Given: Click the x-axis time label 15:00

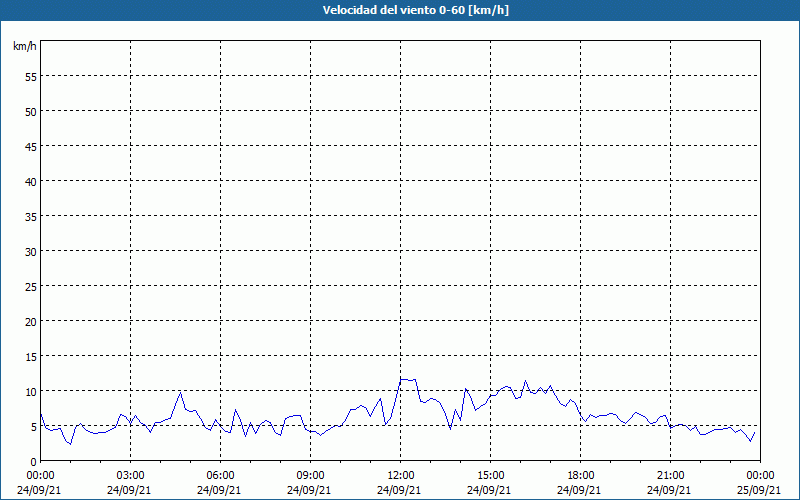Looking at the screenshot, I should tap(490, 476).
